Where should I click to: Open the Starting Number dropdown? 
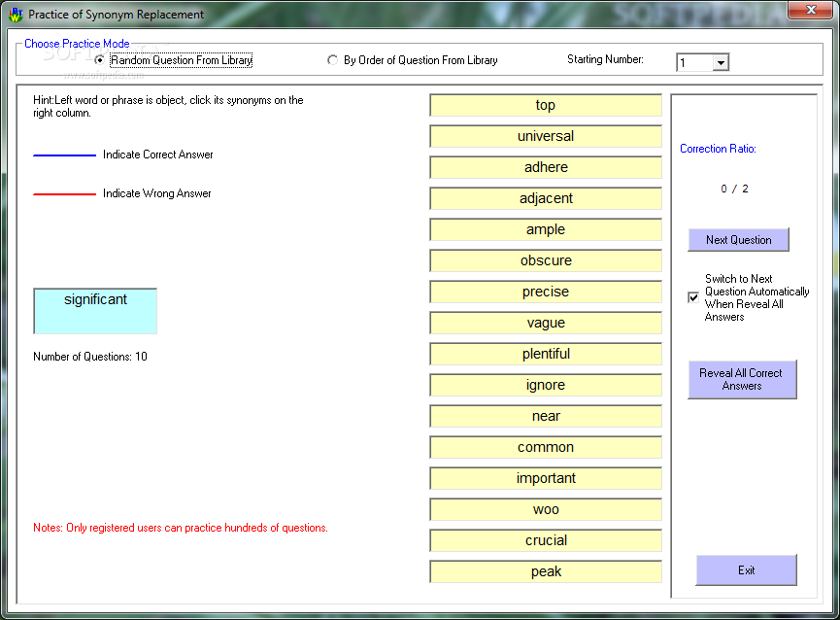pyautogui.click(x=722, y=63)
